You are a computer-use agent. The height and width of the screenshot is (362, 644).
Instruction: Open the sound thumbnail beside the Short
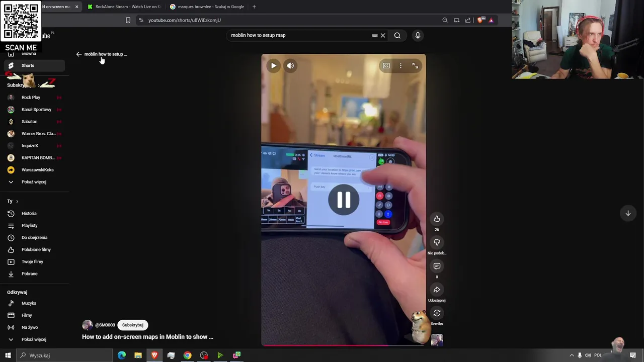coord(437,340)
